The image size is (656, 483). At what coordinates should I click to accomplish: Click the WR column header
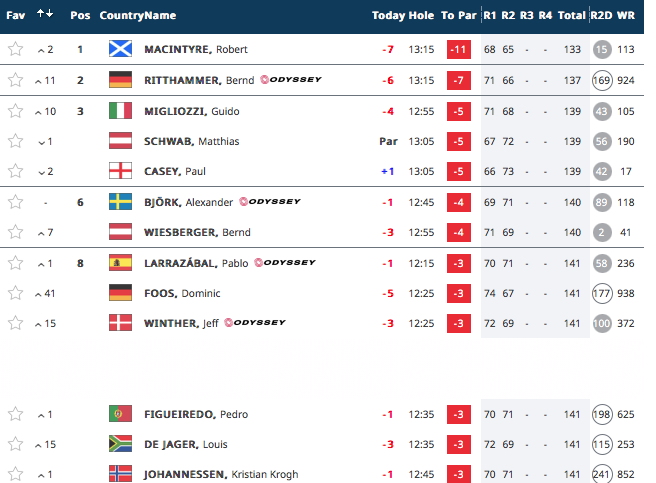point(625,15)
